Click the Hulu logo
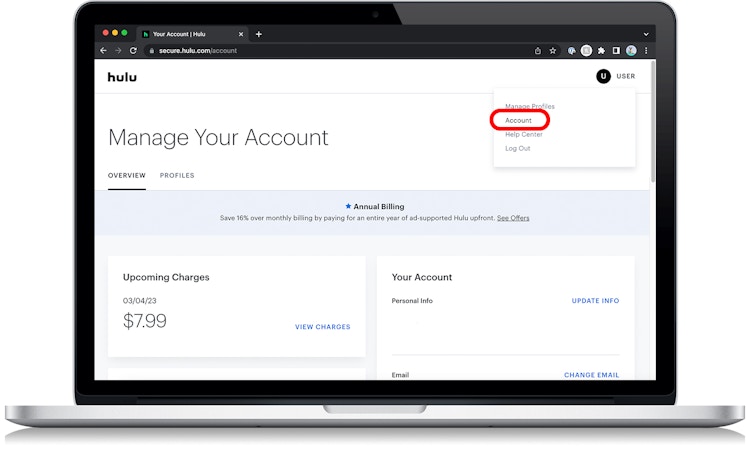Screen dimensions: 750x454 click(x=122, y=77)
